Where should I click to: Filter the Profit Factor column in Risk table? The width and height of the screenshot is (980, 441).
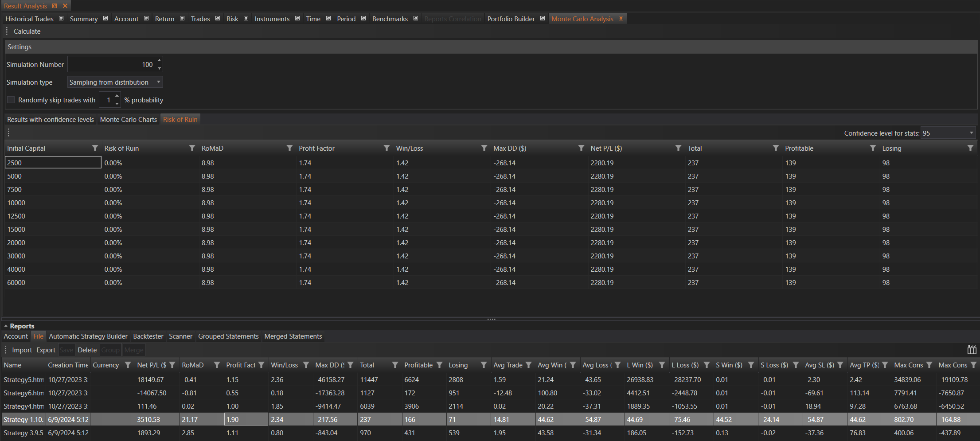pos(387,148)
